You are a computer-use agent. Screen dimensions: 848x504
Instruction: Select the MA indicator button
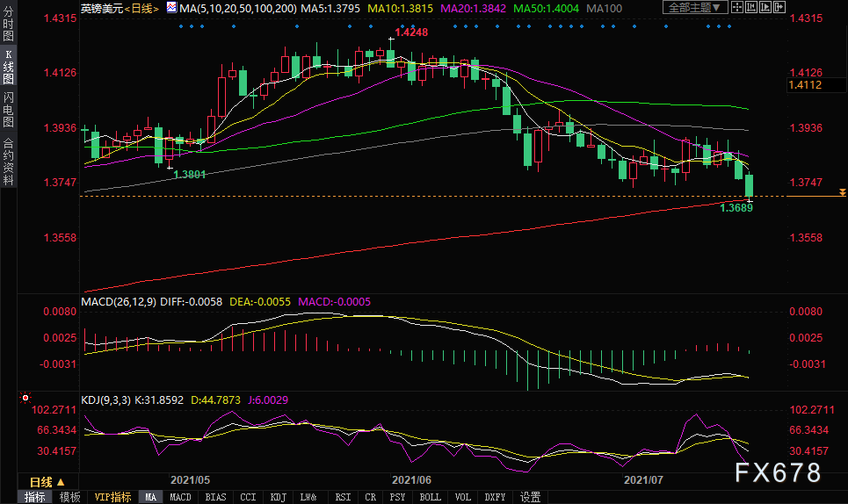tap(151, 497)
